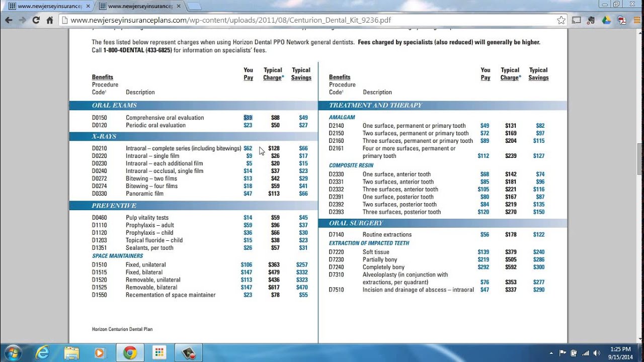Open the browser home page icon
Viewport: 644px width, 362px height.
coord(49,20)
